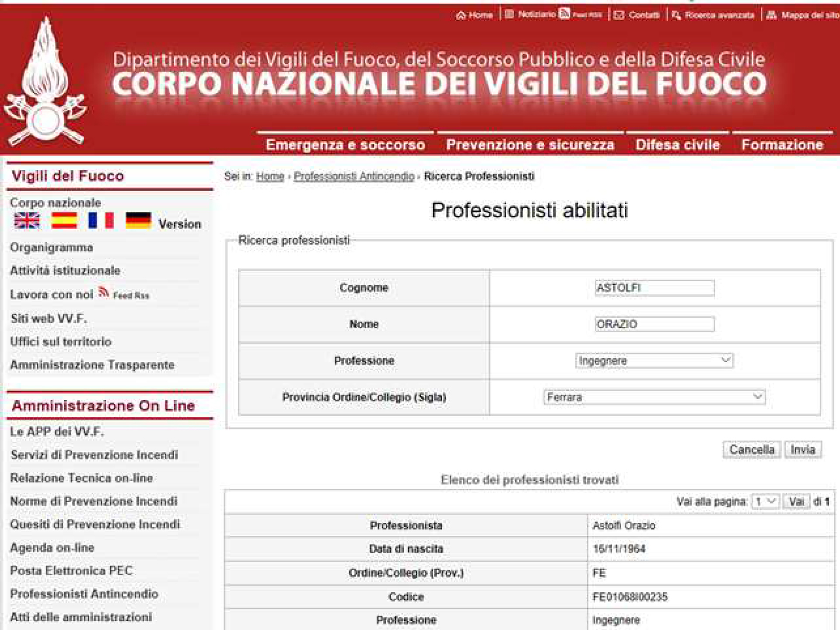This screenshot has height=630, width=840.
Task: Click the Home text link in top bar
Action: [x=481, y=16]
